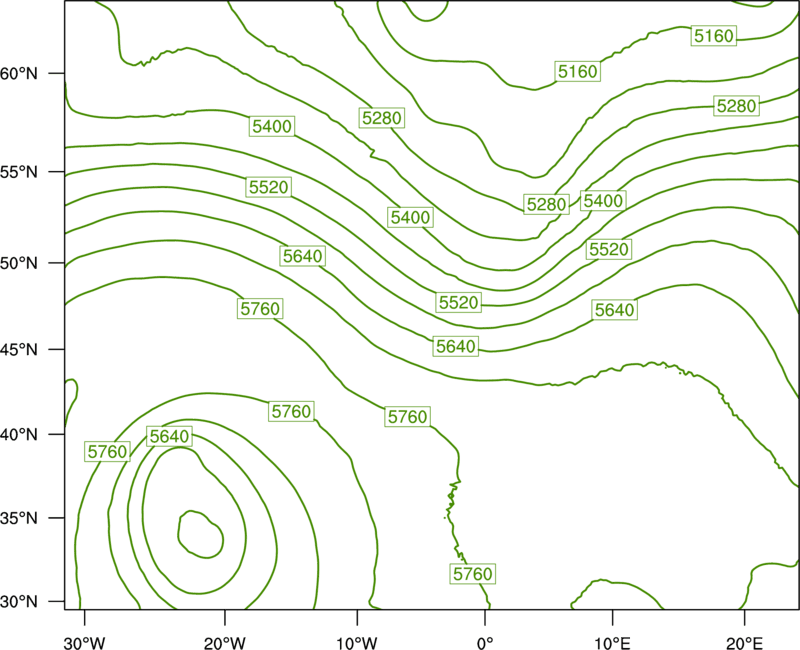Click the 45°N latitude axis label
The width and height of the screenshot is (800, 650).
point(19,350)
